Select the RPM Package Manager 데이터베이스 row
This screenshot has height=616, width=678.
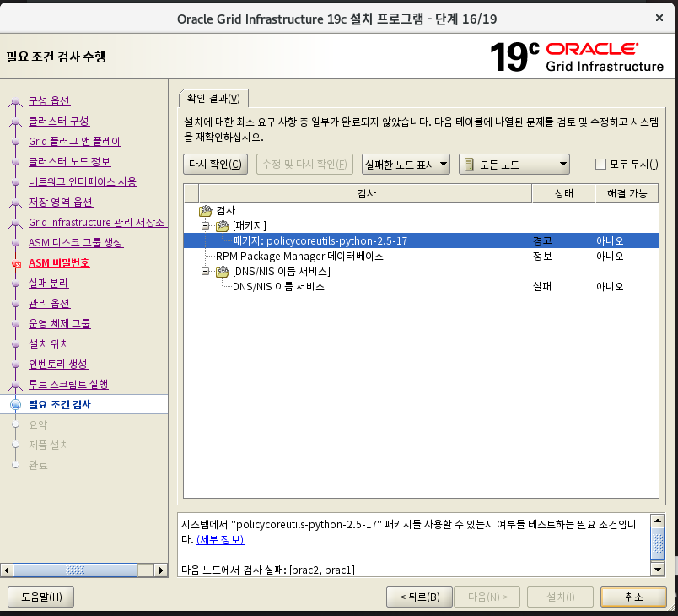[421, 256]
